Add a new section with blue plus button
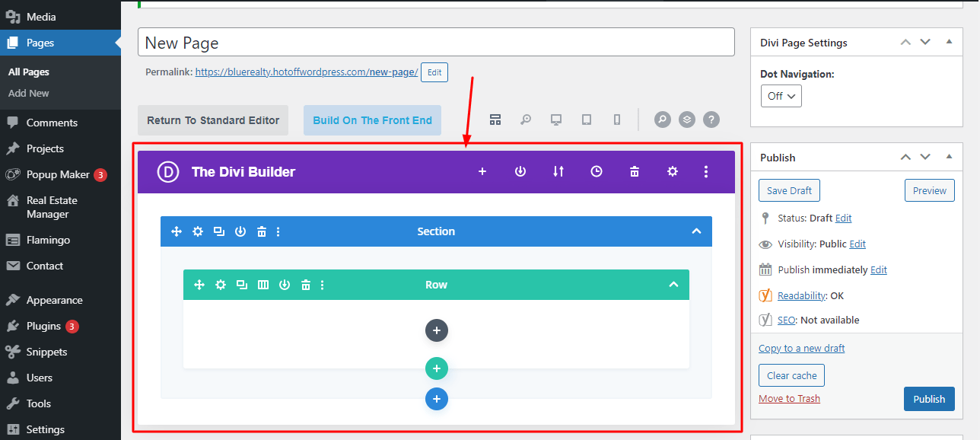The image size is (980, 440). [437, 399]
